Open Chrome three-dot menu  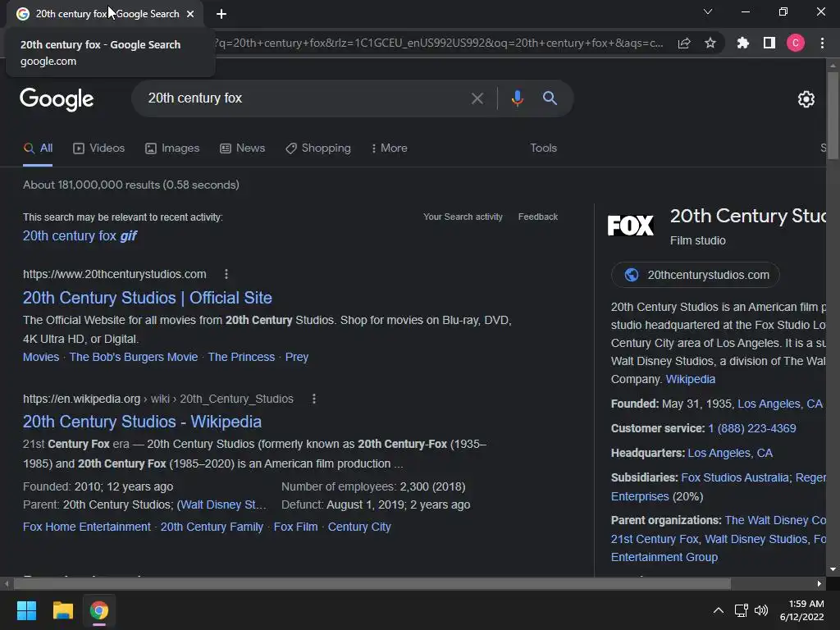(822, 43)
